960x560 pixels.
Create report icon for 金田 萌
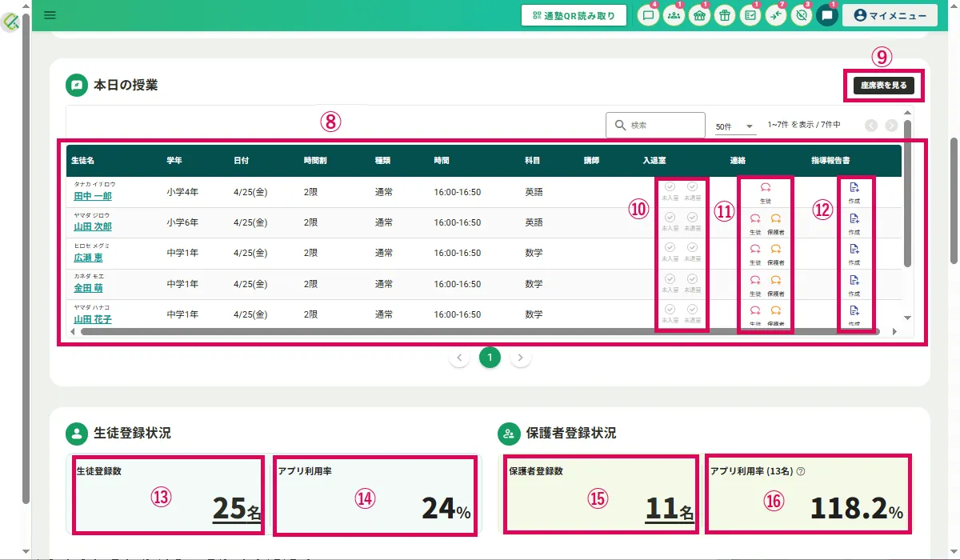tap(854, 279)
